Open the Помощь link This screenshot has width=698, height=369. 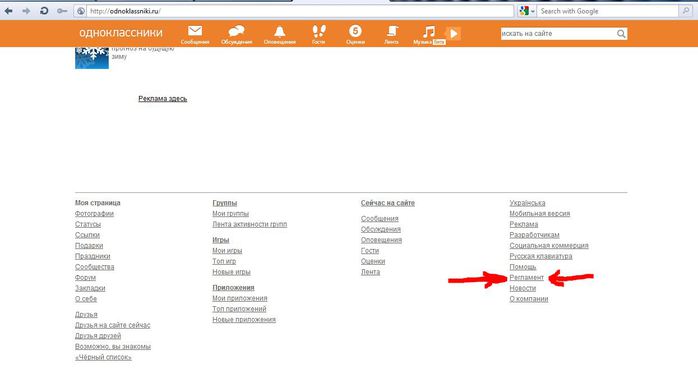tap(523, 267)
